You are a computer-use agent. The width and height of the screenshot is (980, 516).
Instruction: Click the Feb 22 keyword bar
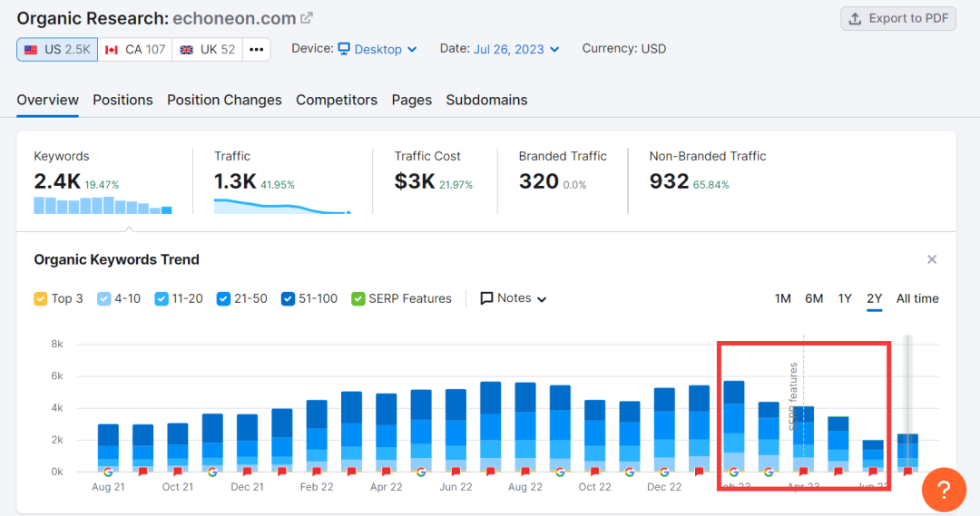click(x=317, y=435)
